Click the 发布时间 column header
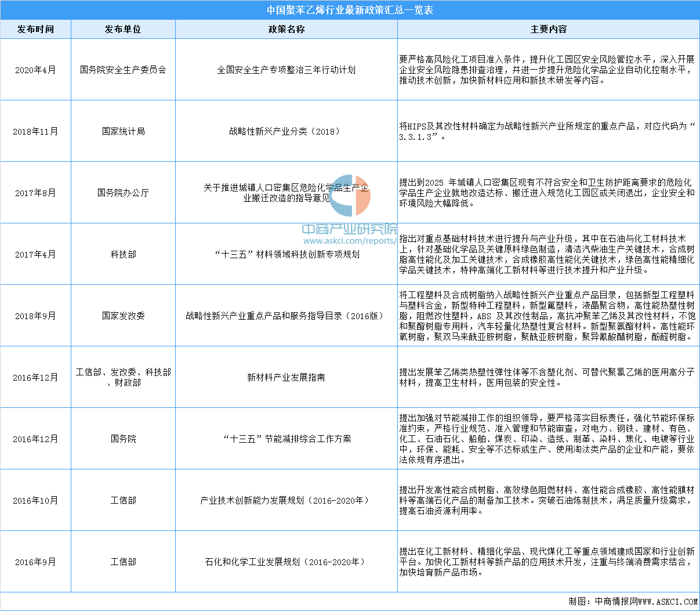The height and width of the screenshot is (611, 700). (35, 30)
